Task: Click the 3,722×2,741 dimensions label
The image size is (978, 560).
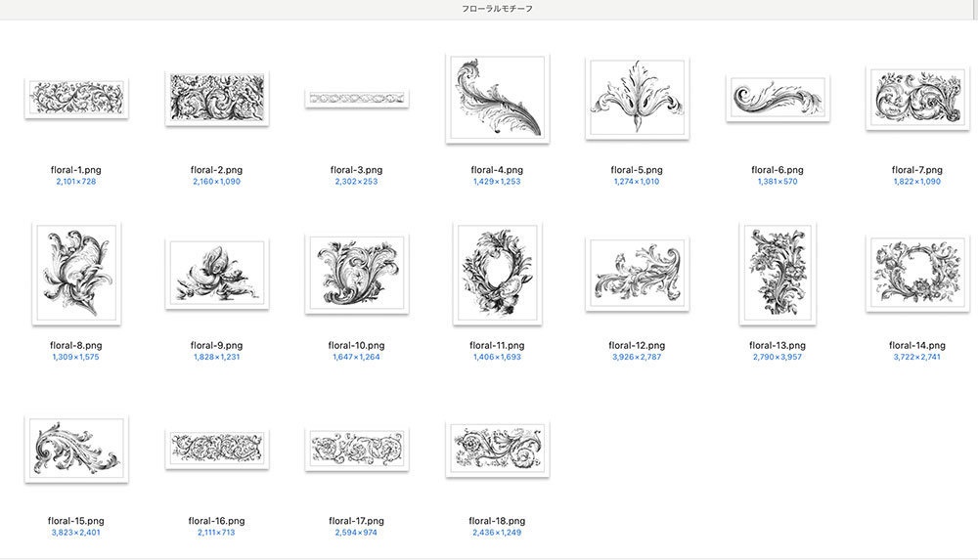Action: [x=917, y=358]
